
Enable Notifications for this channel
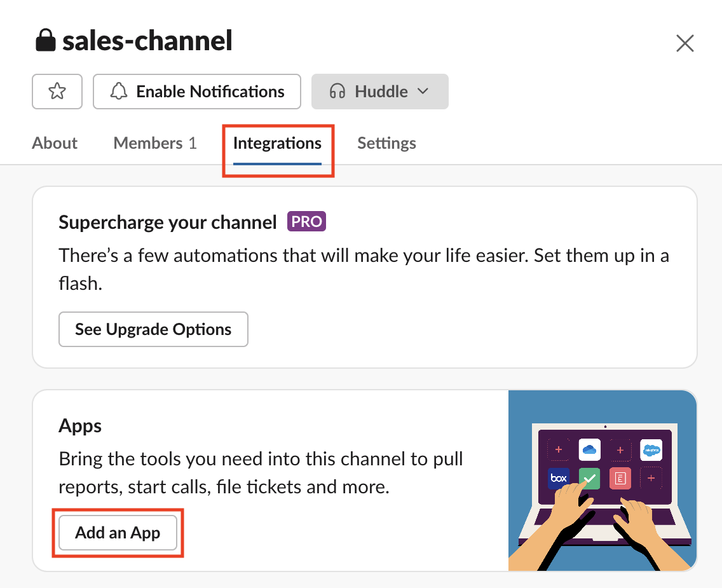click(x=197, y=92)
